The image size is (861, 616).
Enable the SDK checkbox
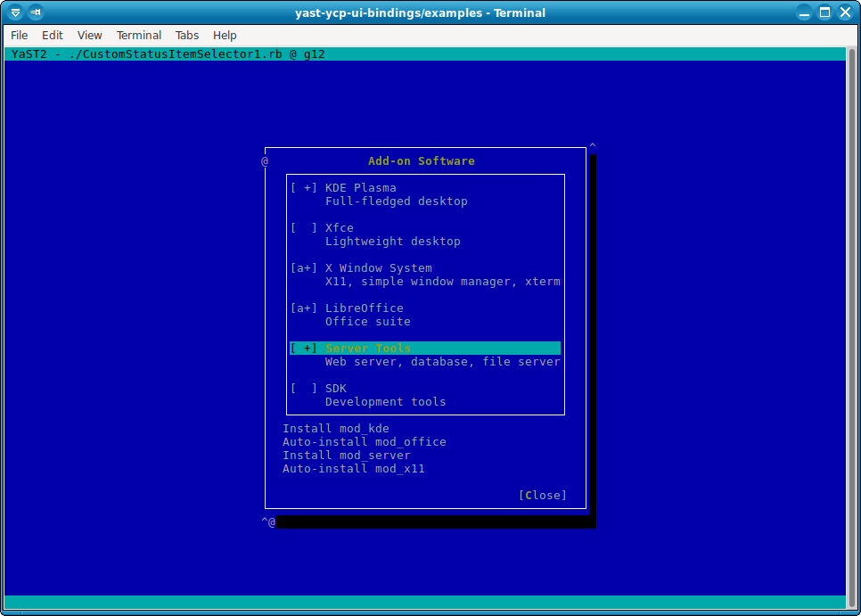pos(304,389)
